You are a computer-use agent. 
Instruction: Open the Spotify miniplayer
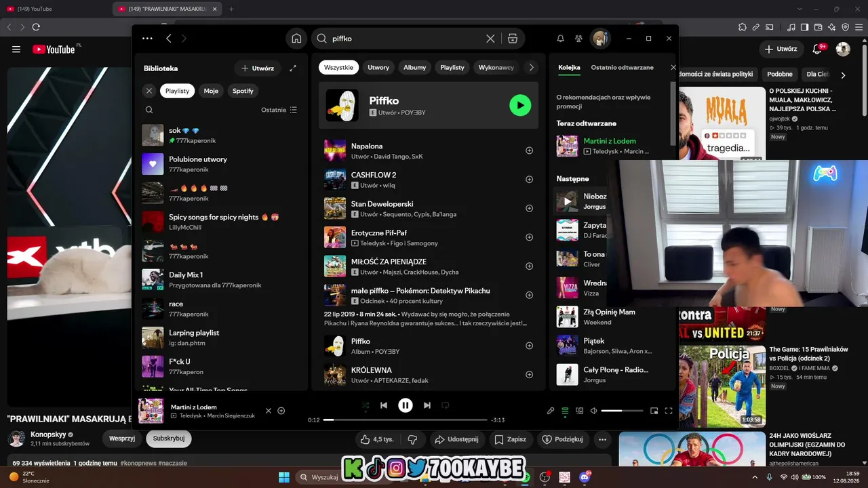(654, 411)
